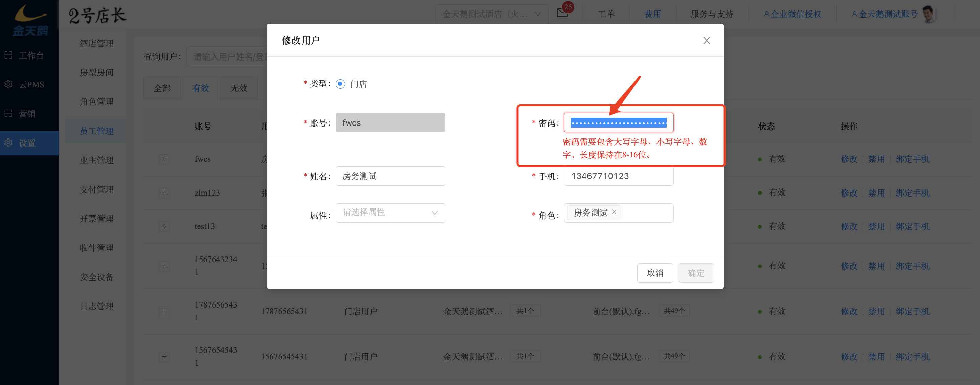Image resolution: width=980 pixels, height=385 pixels.
Task: Click 修改 in the fwcs row
Action: pos(849,159)
